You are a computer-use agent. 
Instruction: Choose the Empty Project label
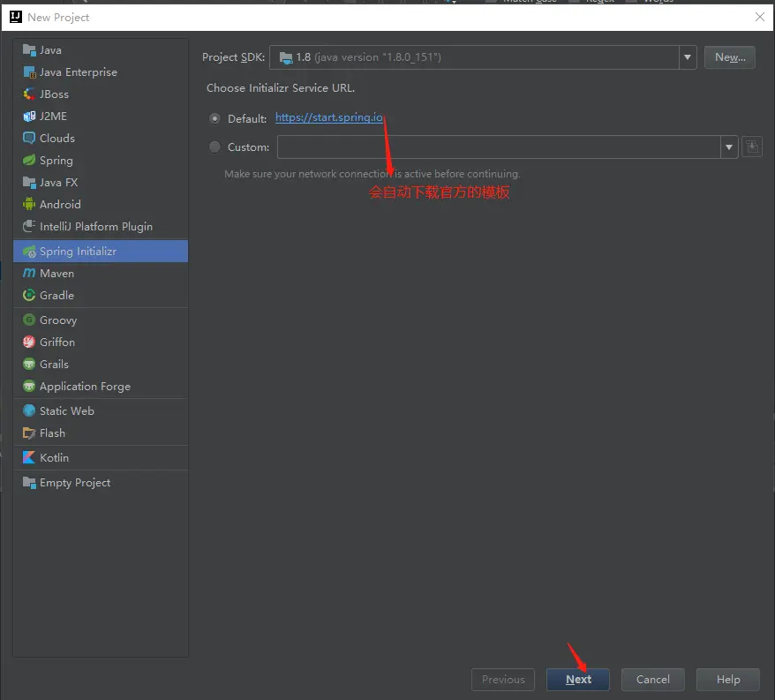[75, 483]
